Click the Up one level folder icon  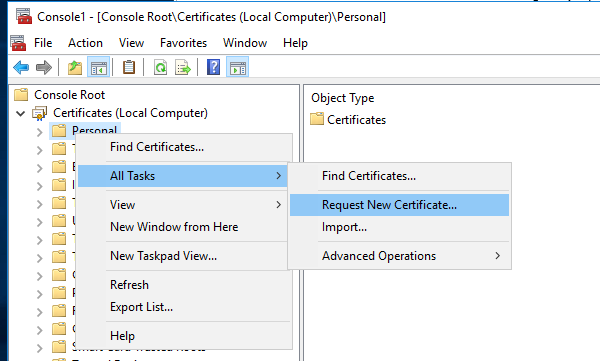click(75, 68)
